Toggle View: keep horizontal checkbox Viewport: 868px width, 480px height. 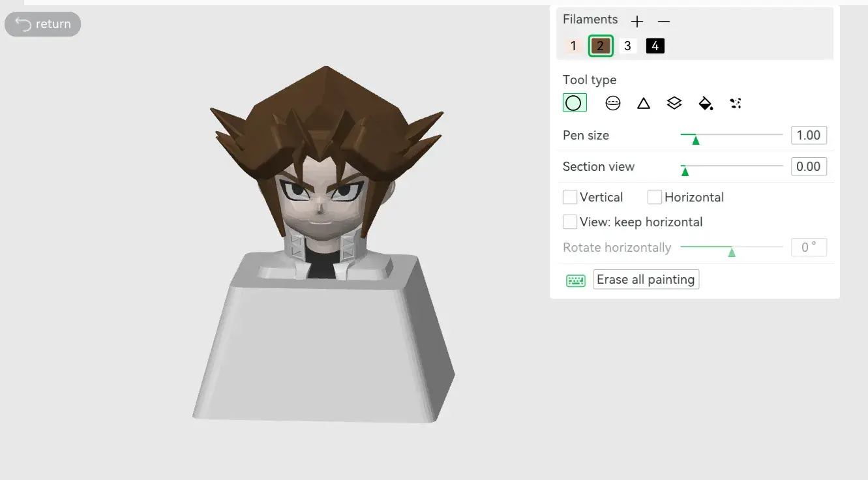pos(570,222)
